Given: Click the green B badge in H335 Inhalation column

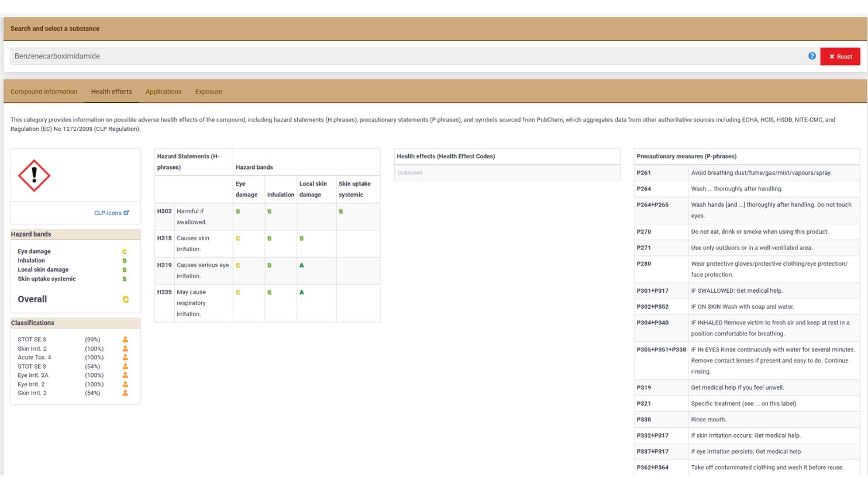Looking at the screenshot, I should pyautogui.click(x=271, y=292).
